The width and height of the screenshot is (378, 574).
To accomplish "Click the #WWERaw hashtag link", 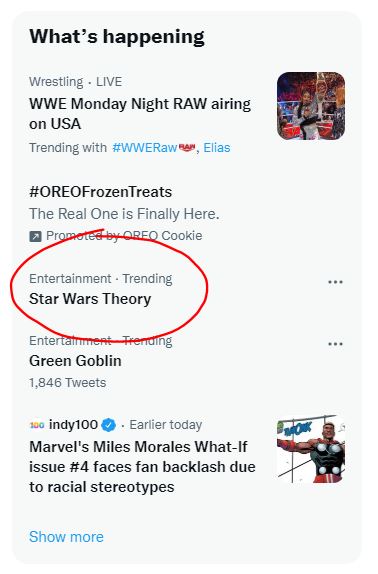I will 145,148.
